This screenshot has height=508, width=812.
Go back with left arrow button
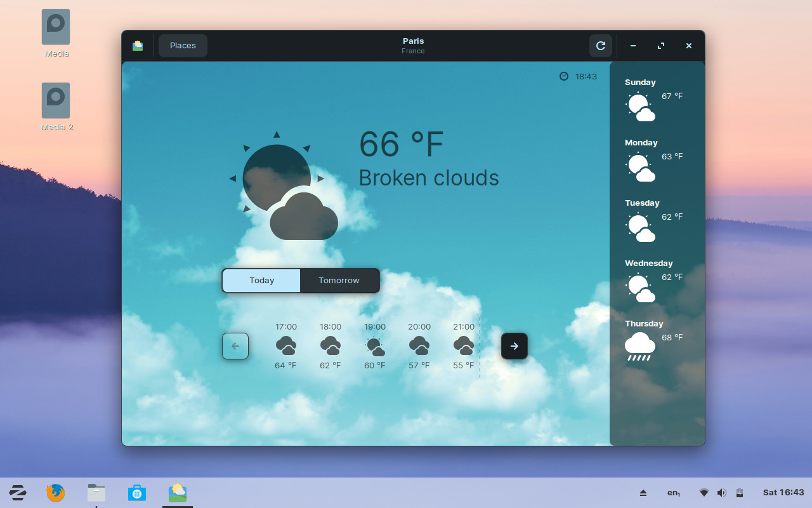[235, 346]
